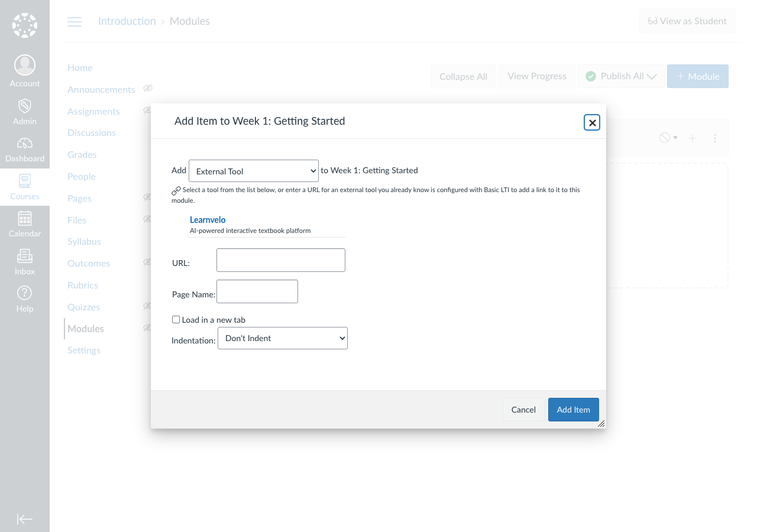
Task: Click the URL input field
Action: (281, 260)
